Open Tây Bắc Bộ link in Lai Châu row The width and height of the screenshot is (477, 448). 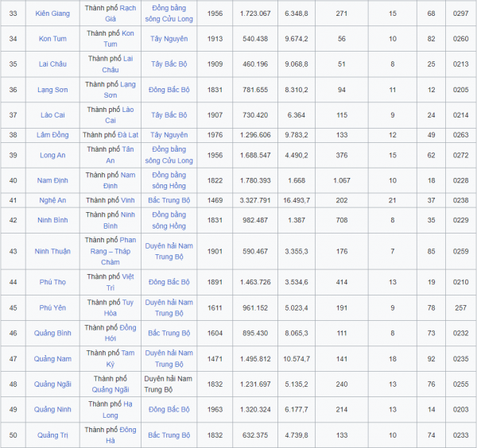[169, 64]
